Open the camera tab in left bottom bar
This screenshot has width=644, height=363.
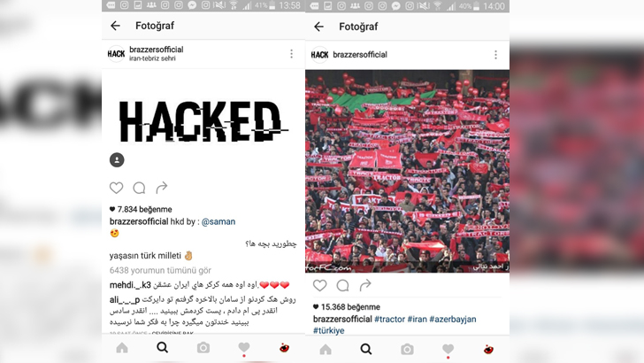coord(203,348)
